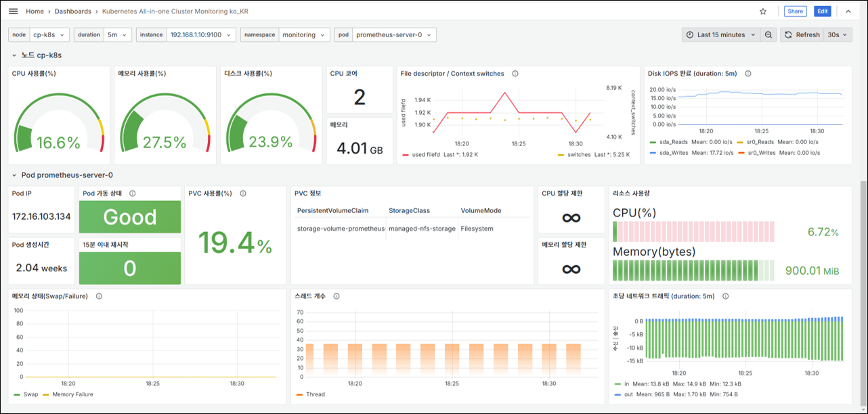Open the 30s refresh interval dropdown

pos(838,34)
